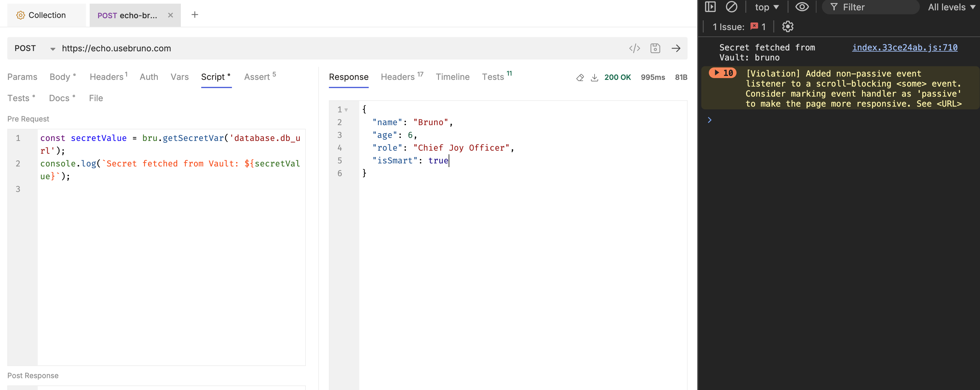Viewport: 980px width, 390px height.
Task: Open the Body tab
Action: [x=63, y=77]
